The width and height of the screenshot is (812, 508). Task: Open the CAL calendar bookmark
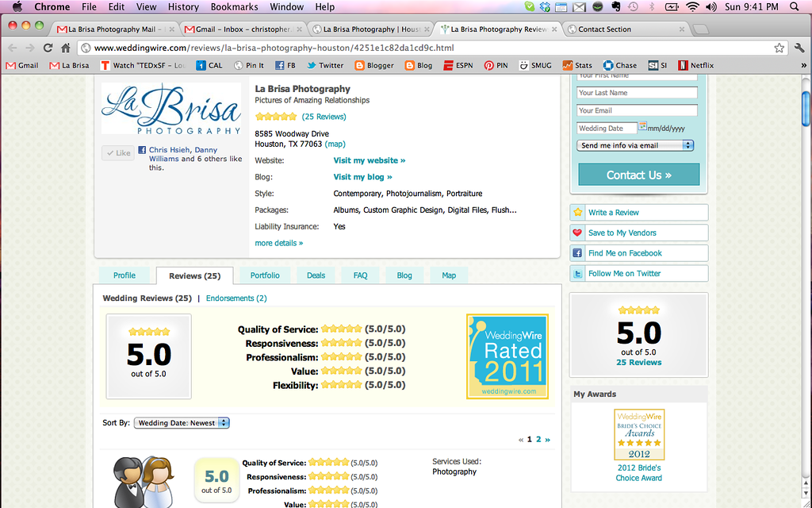point(209,65)
